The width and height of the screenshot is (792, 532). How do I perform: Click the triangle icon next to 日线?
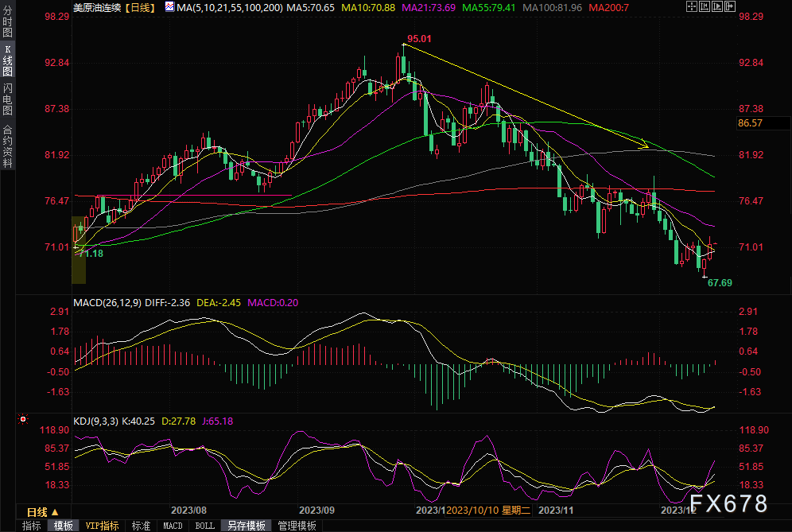pos(54,511)
